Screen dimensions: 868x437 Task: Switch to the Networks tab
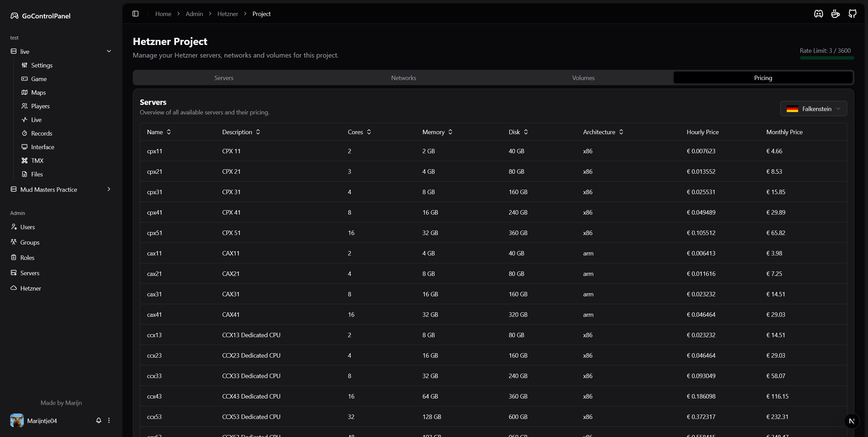pos(403,78)
